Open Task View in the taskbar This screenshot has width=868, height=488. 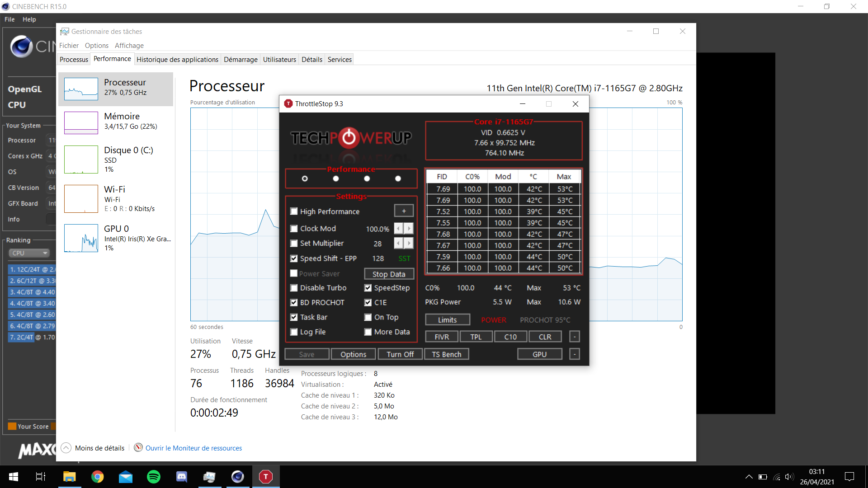click(x=41, y=477)
